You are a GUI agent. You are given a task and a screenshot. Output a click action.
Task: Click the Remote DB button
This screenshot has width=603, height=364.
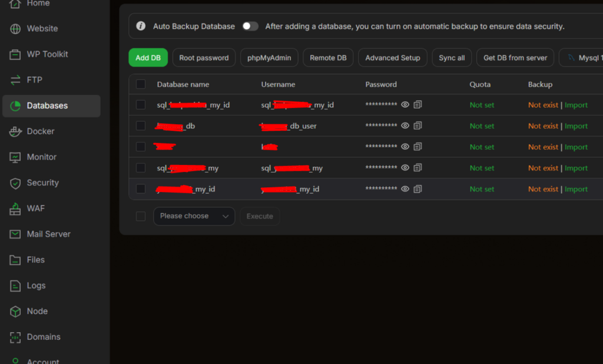pos(328,58)
